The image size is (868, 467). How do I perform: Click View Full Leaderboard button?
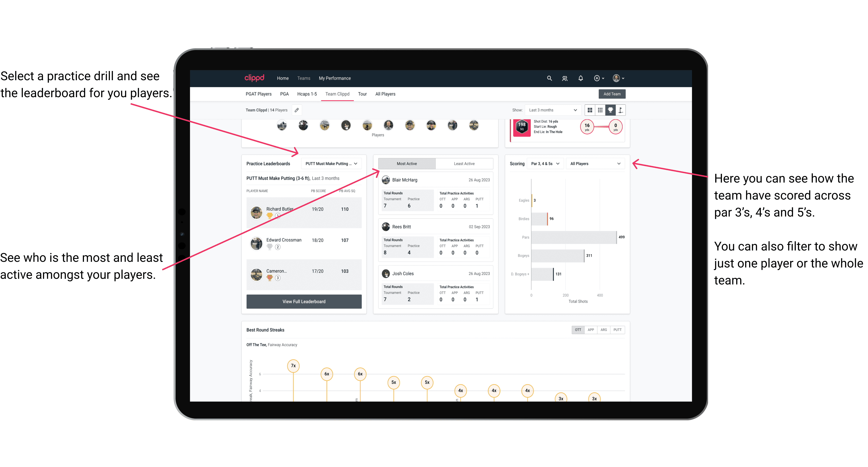[304, 301]
